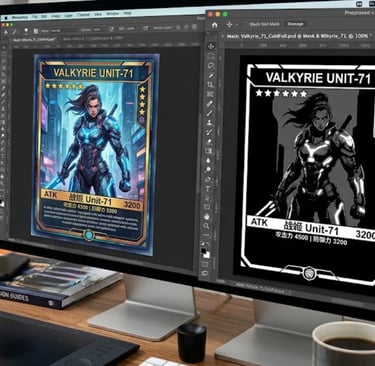The image size is (375, 366).
Task: Open the brush size preset picker, left window
Action: 26,31
